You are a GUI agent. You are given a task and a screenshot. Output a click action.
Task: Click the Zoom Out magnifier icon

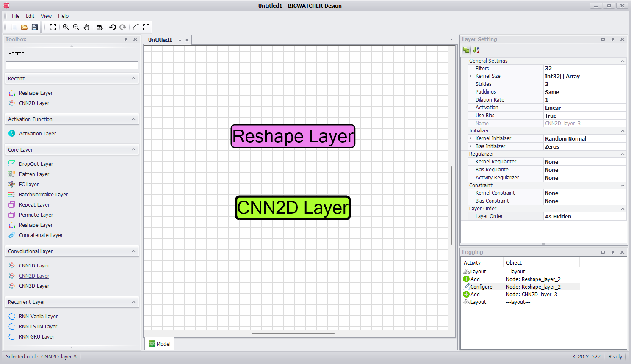pyautogui.click(x=76, y=27)
